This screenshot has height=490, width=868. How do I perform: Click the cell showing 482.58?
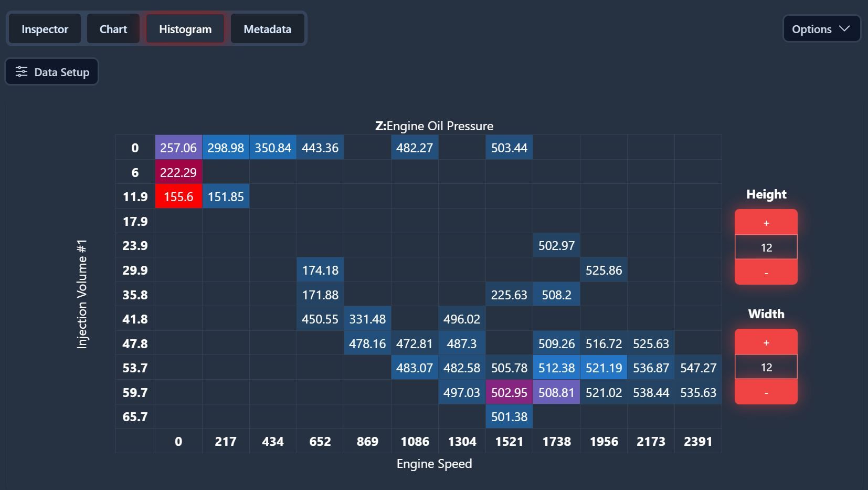462,368
